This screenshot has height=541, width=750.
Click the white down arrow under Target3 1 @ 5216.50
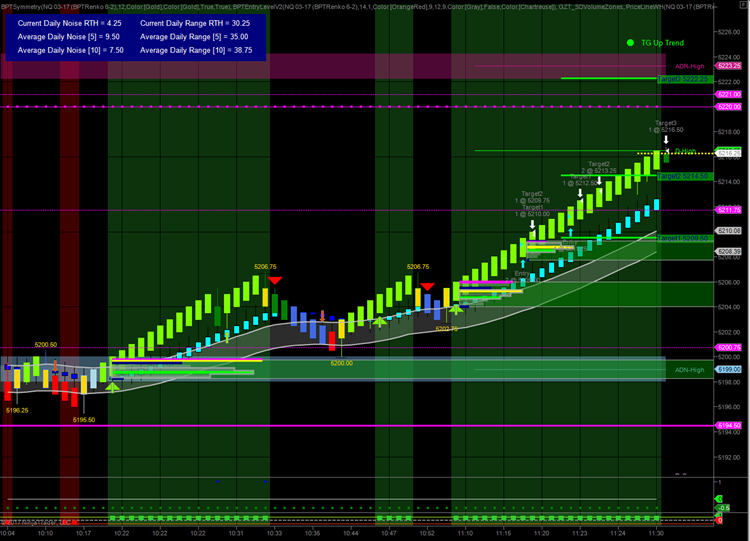(x=666, y=140)
